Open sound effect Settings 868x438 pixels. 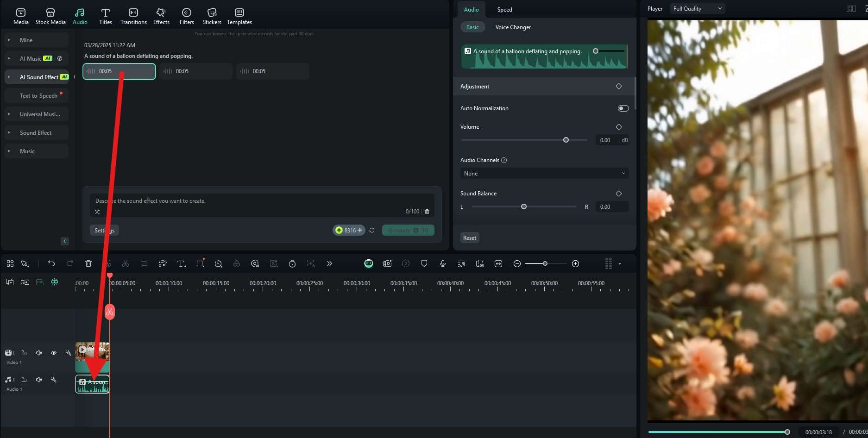point(104,230)
